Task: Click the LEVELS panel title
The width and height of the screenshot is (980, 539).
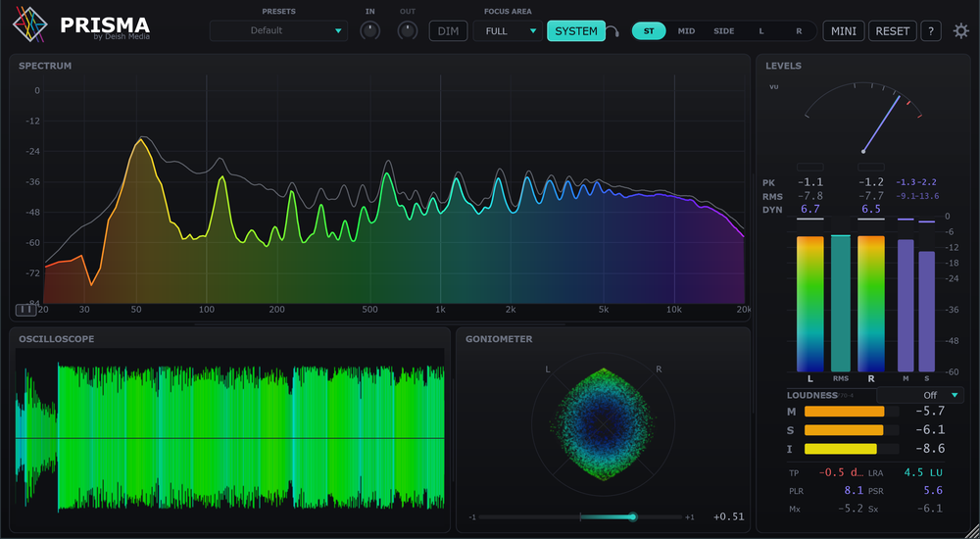Action: point(783,66)
